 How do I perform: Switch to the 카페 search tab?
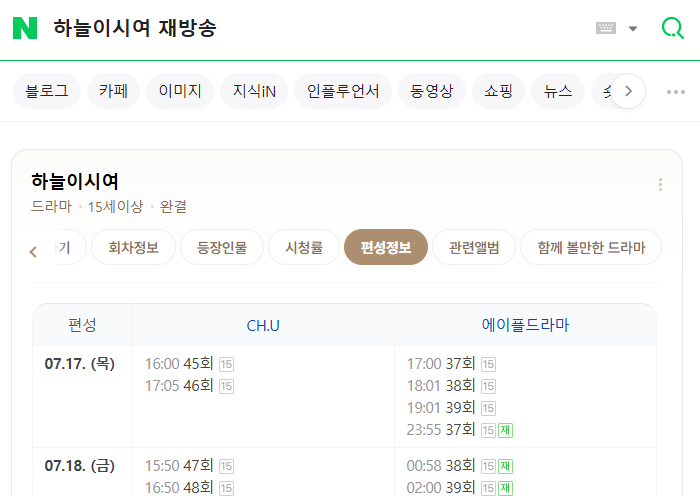click(113, 91)
